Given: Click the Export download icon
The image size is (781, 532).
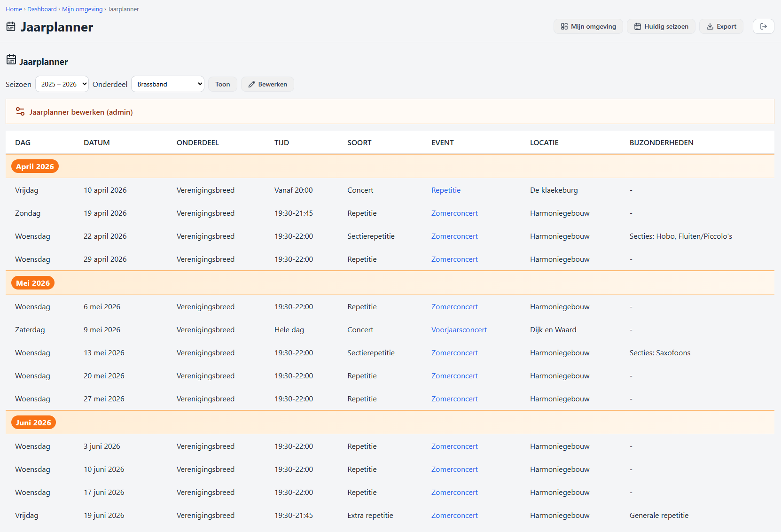Looking at the screenshot, I should 710,26.
